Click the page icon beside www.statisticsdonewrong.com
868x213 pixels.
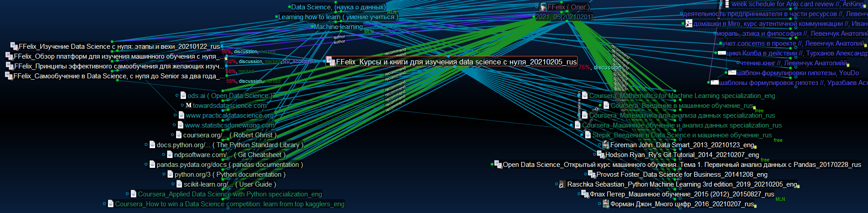click(x=181, y=125)
